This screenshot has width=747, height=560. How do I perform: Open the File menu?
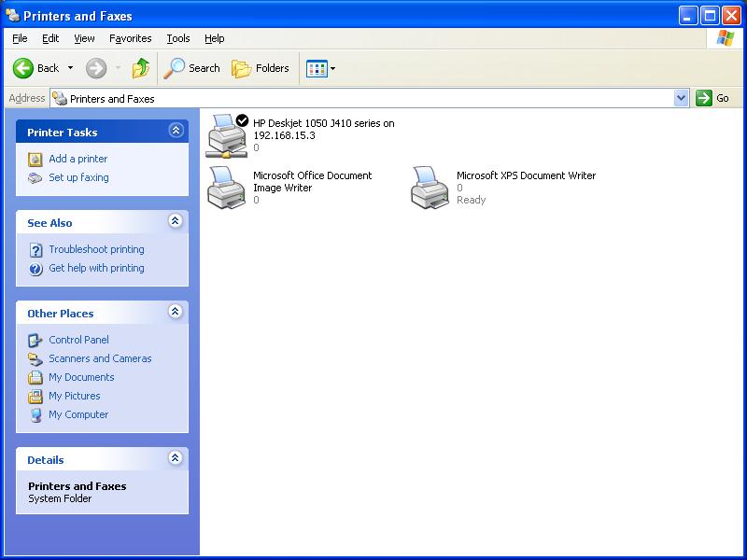click(x=20, y=38)
